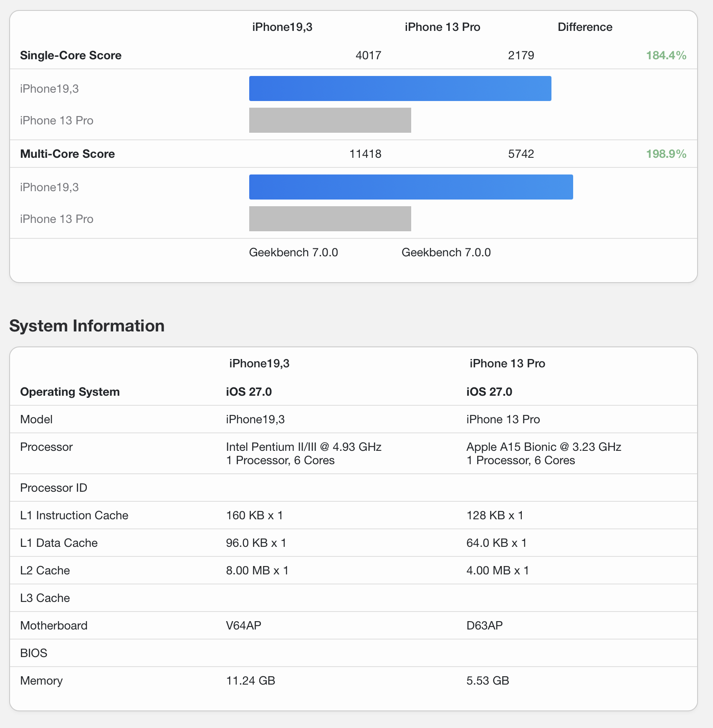
Task: Click the Difference column header
Action: pos(585,27)
